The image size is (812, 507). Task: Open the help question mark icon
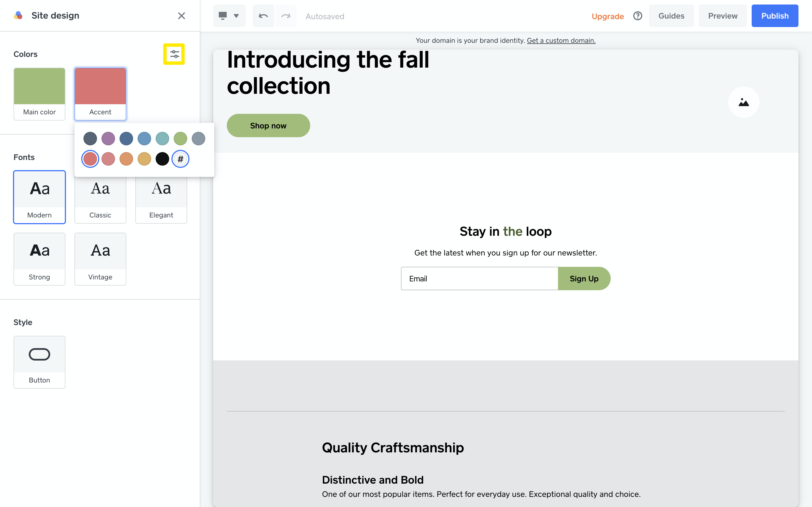(x=637, y=16)
